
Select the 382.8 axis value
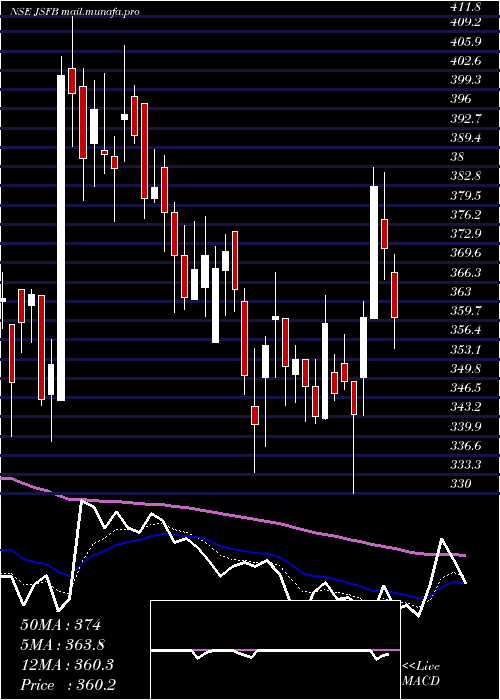click(x=466, y=176)
